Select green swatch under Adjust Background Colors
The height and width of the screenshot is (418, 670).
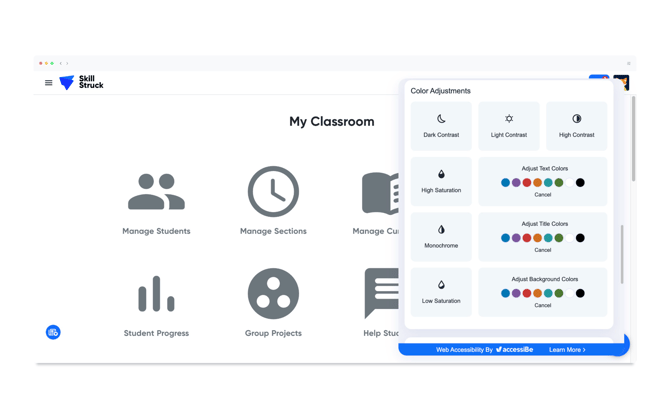559,293
